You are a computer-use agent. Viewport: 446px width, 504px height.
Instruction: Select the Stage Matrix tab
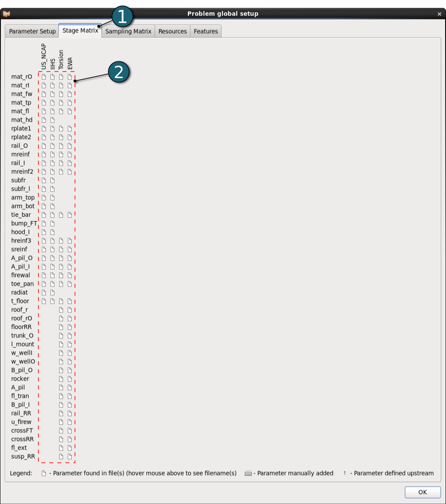coord(80,31)
